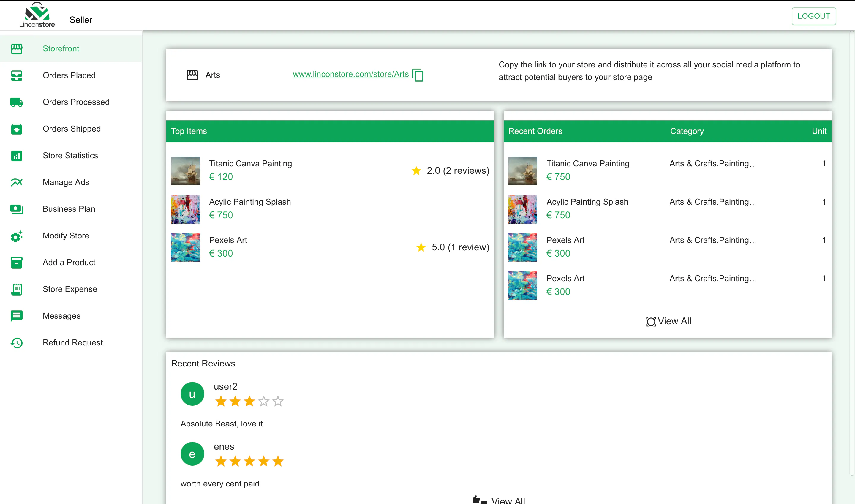Image resolution: width=855 pixels, height=504 pixels.
Task: Click the store icon beside Arts
Action: 192,75
